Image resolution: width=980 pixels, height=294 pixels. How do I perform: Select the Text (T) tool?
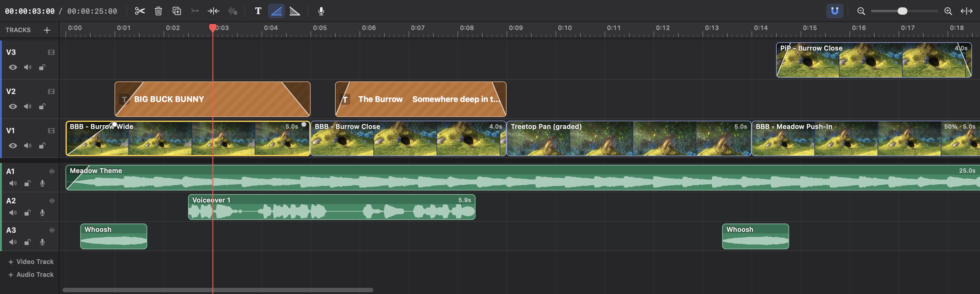tap(258, 11)
